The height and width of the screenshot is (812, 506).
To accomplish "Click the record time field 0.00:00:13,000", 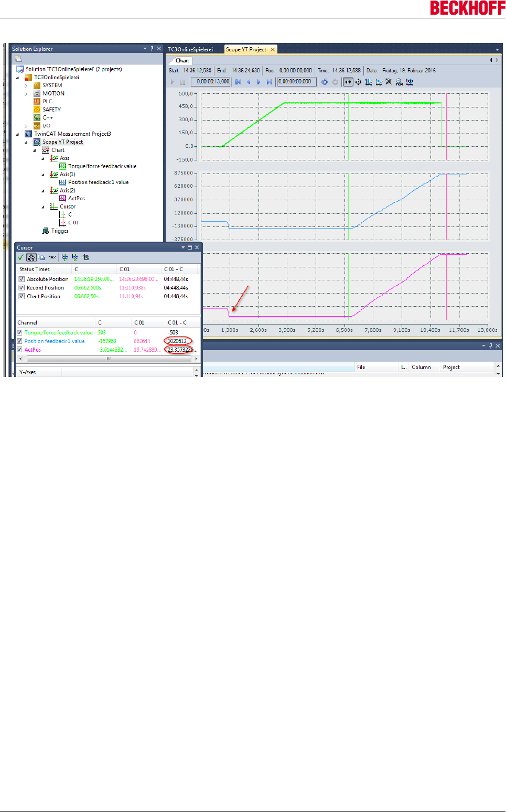I will point(211,82).
